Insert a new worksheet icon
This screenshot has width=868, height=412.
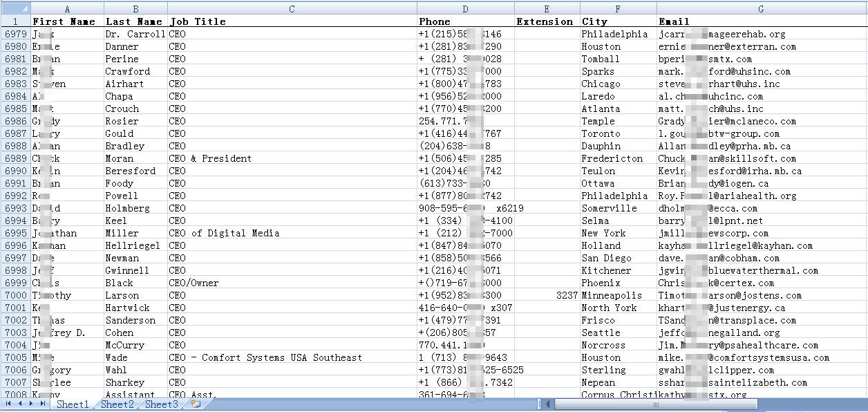196,404
